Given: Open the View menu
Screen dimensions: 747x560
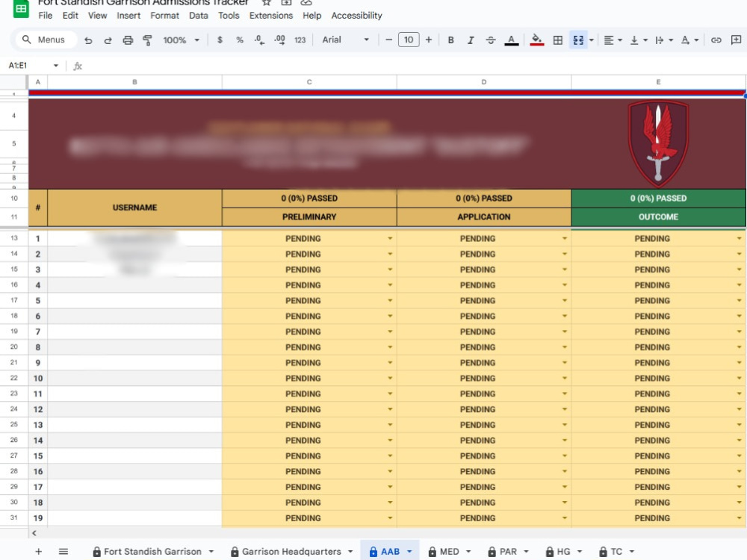Looking at the screenshot, I should click(97, 16).
